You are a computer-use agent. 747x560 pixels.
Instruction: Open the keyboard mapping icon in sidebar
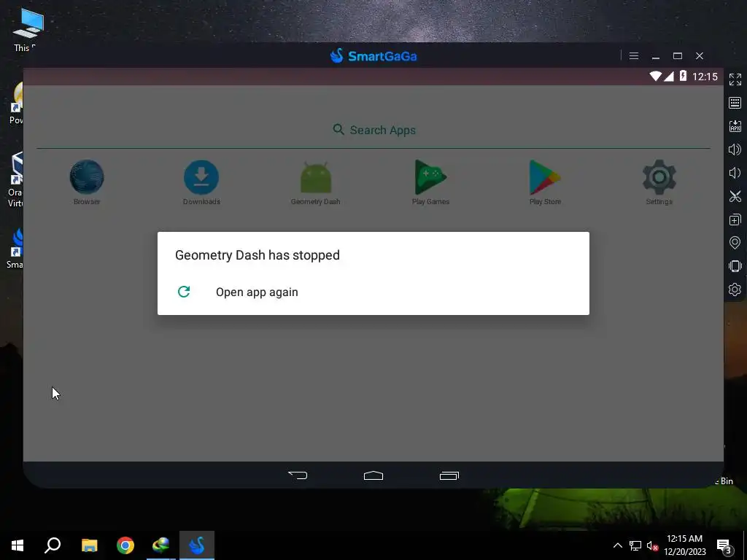[735, 103]
